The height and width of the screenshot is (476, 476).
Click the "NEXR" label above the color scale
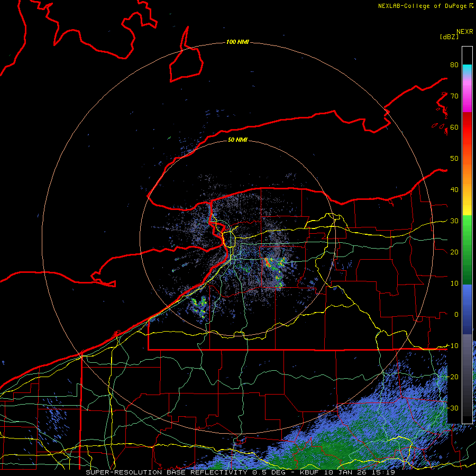[465, 32]
